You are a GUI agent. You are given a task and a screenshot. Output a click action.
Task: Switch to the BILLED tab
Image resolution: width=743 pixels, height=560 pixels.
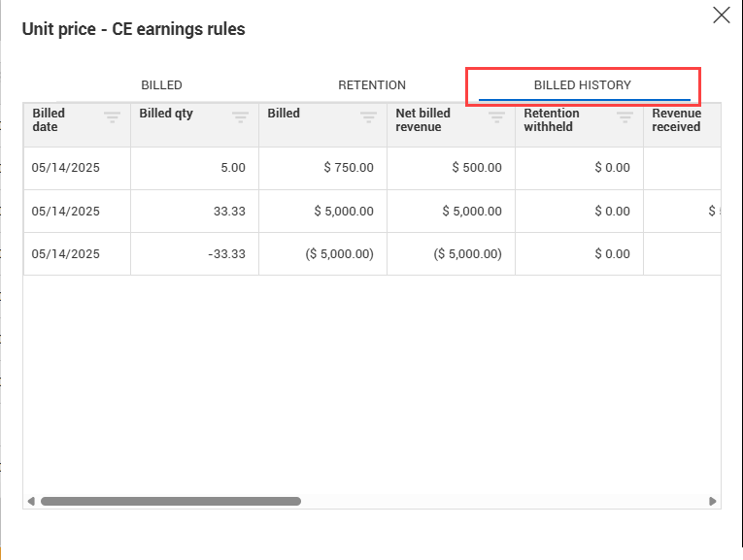[x=161, y=85]
